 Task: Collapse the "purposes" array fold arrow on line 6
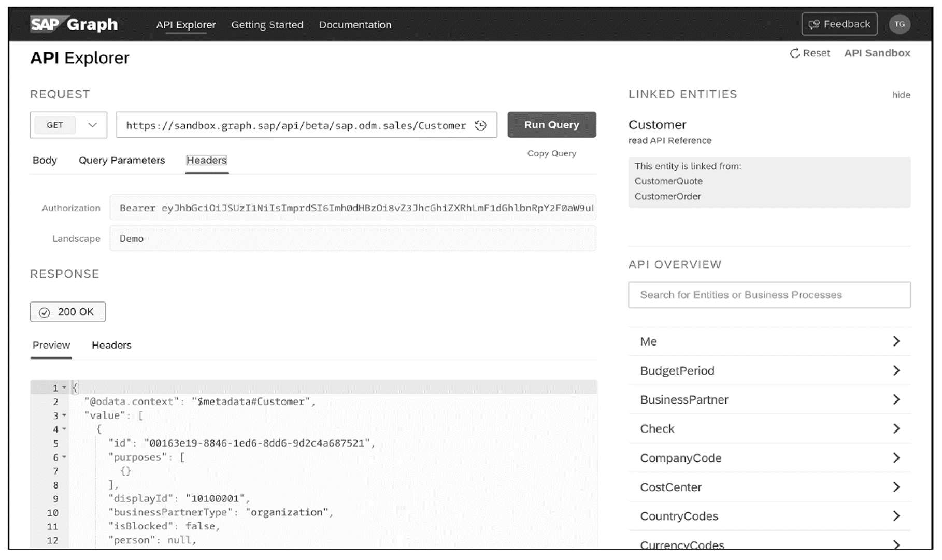(x=64, y=457)
